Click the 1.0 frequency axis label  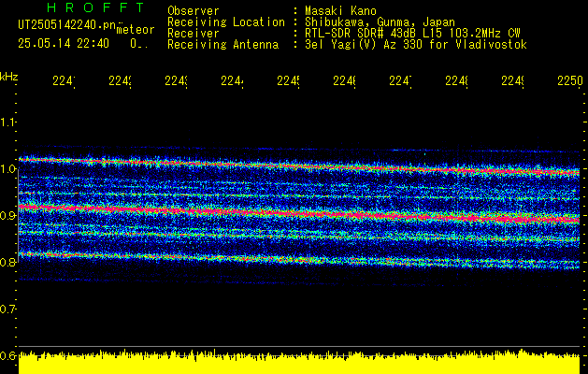[8, 169]
